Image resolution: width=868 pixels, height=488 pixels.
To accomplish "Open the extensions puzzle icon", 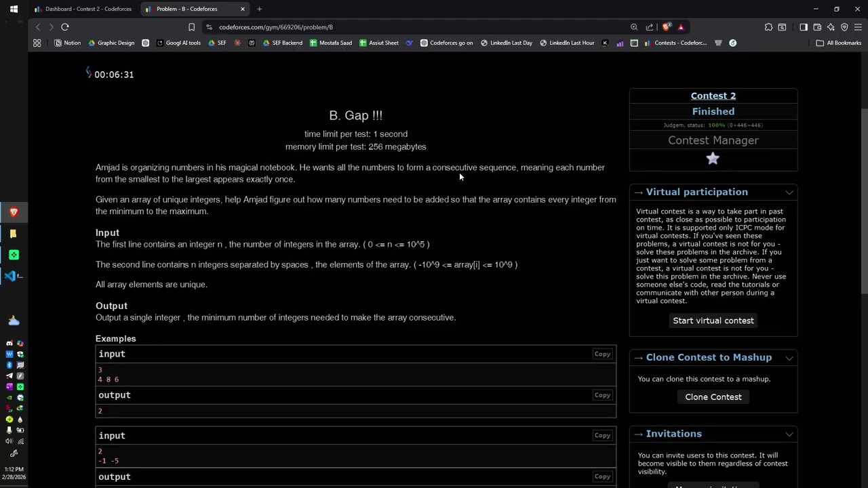I will pyautogui.click(x=768, y=27).
